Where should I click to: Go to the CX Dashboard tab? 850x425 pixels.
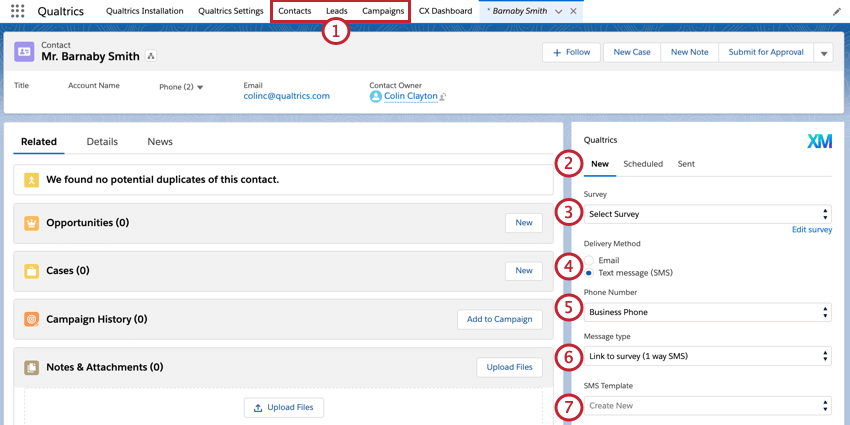(x=446, y=11)
